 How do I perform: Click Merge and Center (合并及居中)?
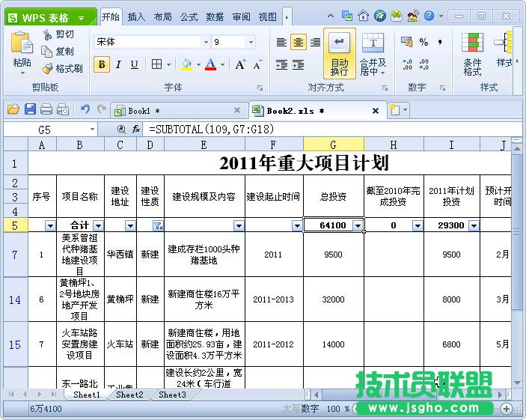(373, 54)
